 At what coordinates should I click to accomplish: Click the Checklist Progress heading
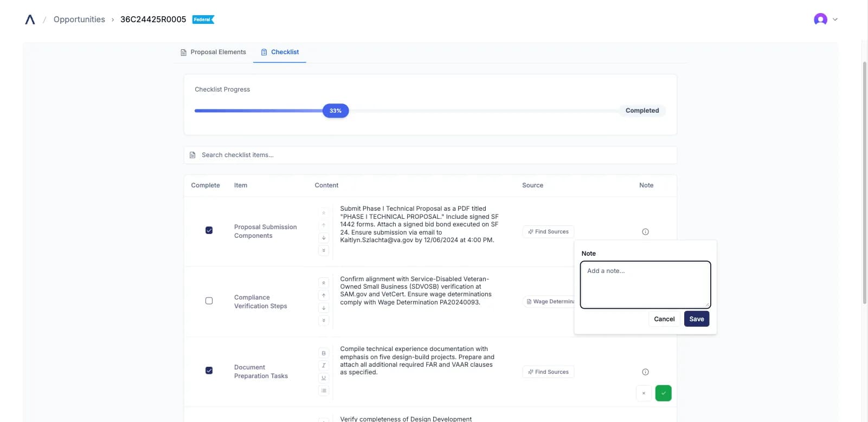click(222, 89)
